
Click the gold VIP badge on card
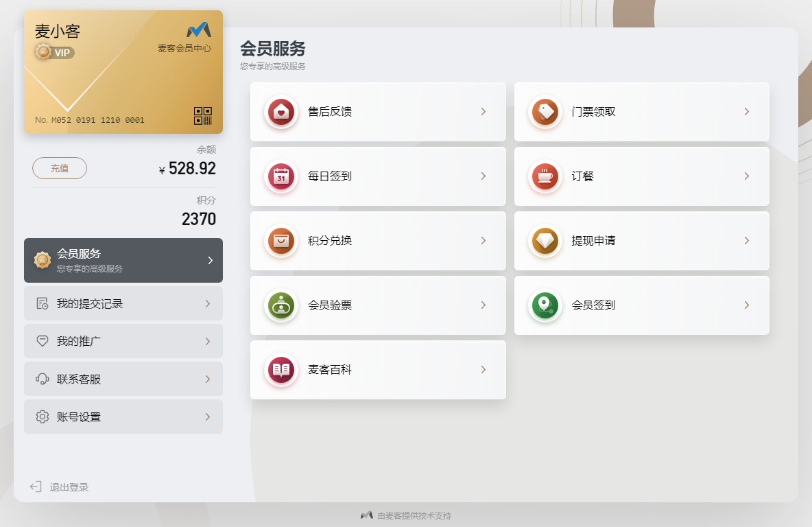tap(54, 52)
